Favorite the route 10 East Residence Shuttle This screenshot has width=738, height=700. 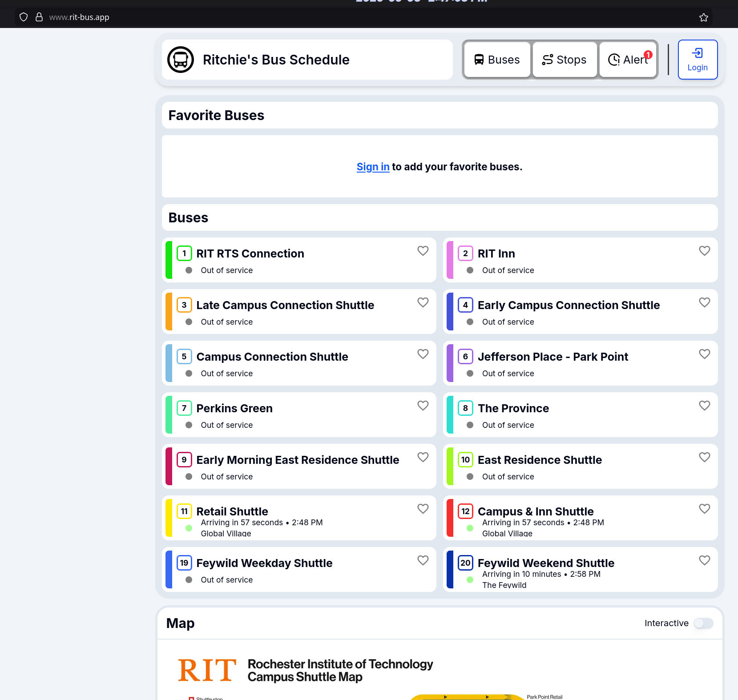pos(705,457)
